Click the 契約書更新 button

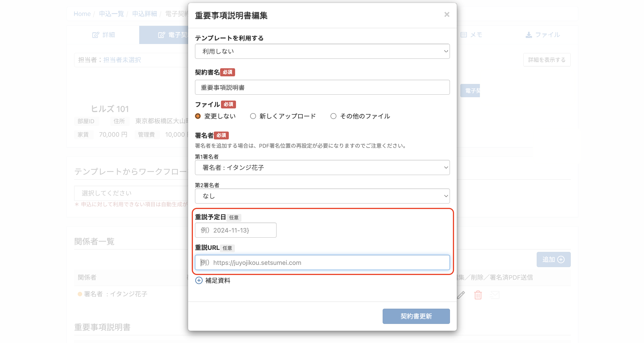pyautogui.click(x=416, y=316)
